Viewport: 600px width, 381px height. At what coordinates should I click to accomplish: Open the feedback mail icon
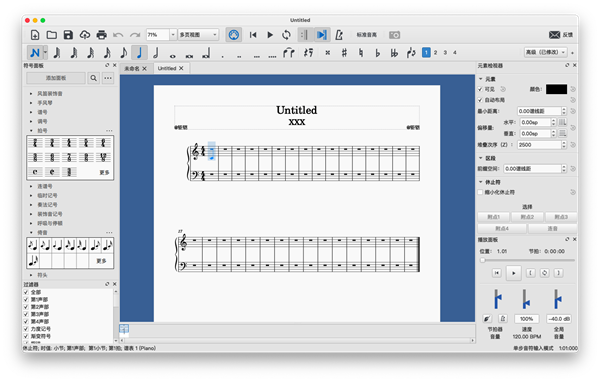tap(554, 35)
